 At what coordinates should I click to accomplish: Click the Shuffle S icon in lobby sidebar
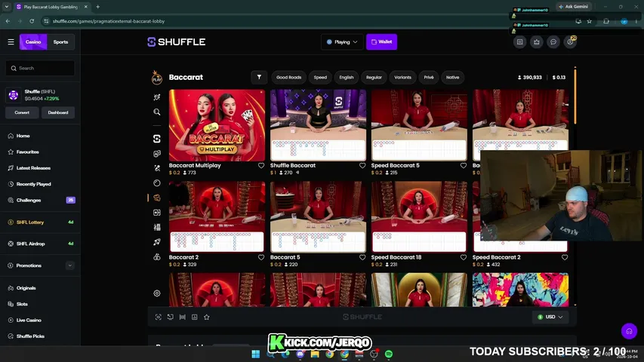157,139
